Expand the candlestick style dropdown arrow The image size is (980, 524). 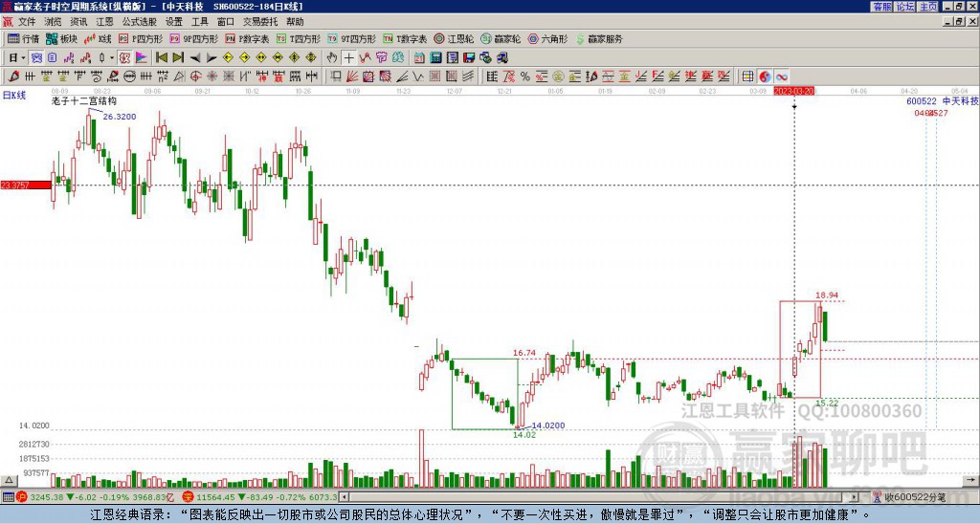pos(112,58)
